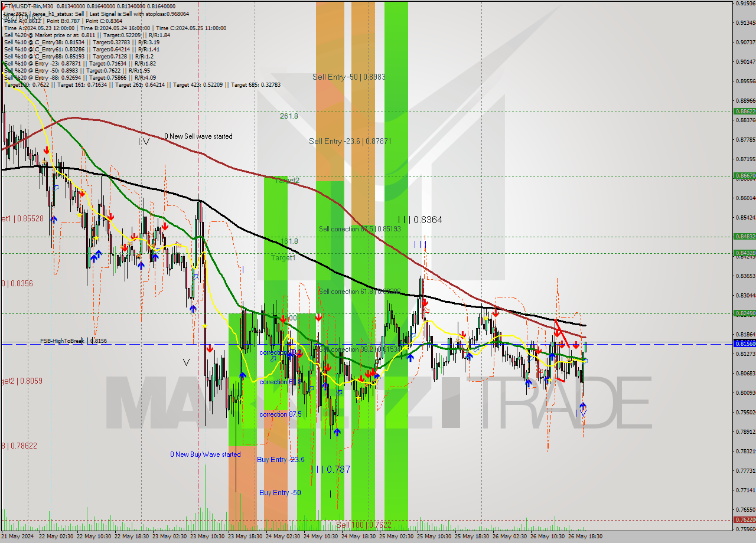This screenshot has height=543, width=756.
Task: Click the 'I I I 0.787' point label
Action: (x=330, y=469)
